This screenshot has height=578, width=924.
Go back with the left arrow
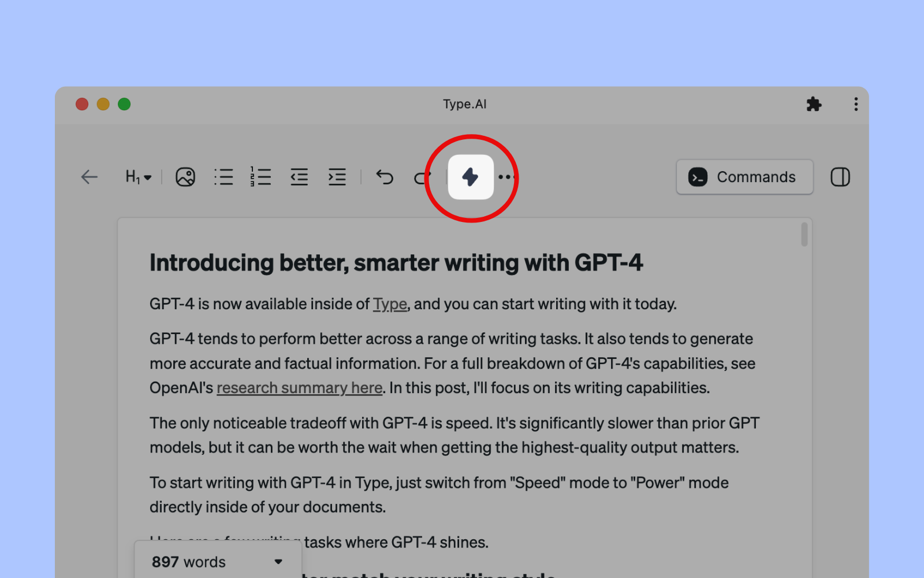90,177
